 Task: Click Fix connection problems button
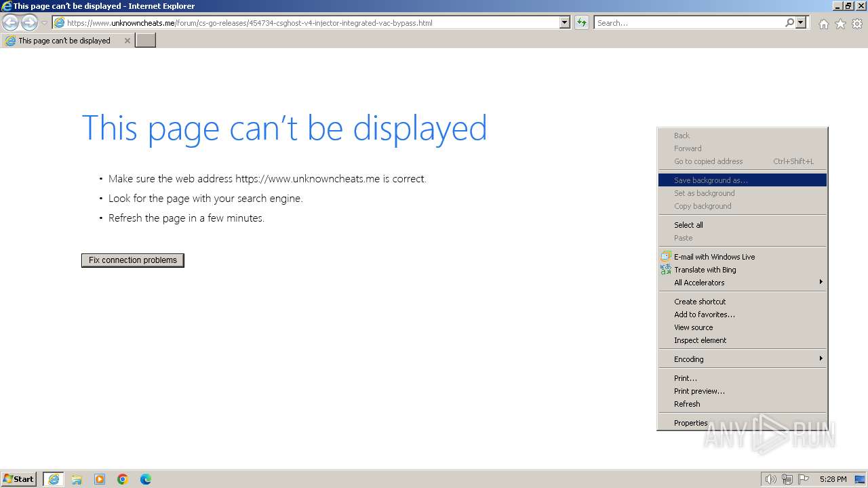(x=133, y=260)
